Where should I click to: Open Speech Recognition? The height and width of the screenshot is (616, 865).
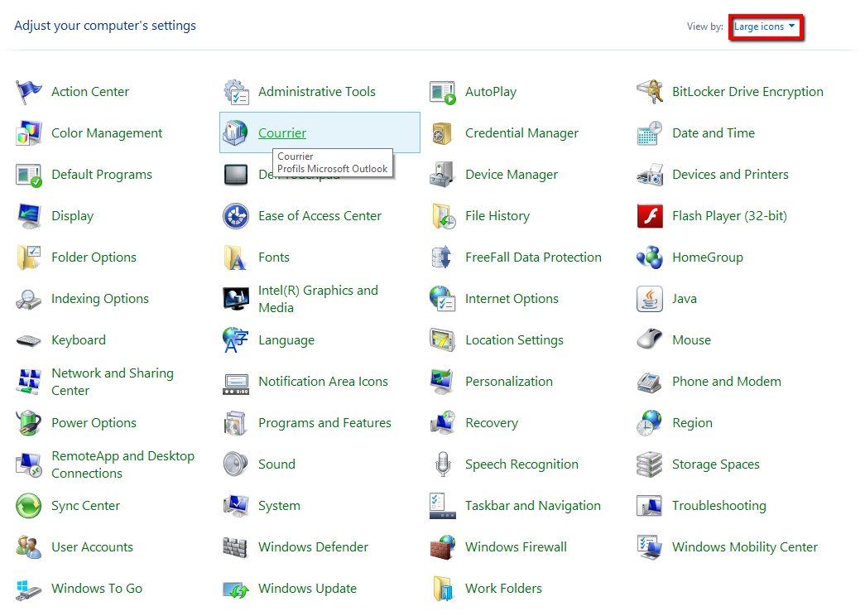(521, 464)
